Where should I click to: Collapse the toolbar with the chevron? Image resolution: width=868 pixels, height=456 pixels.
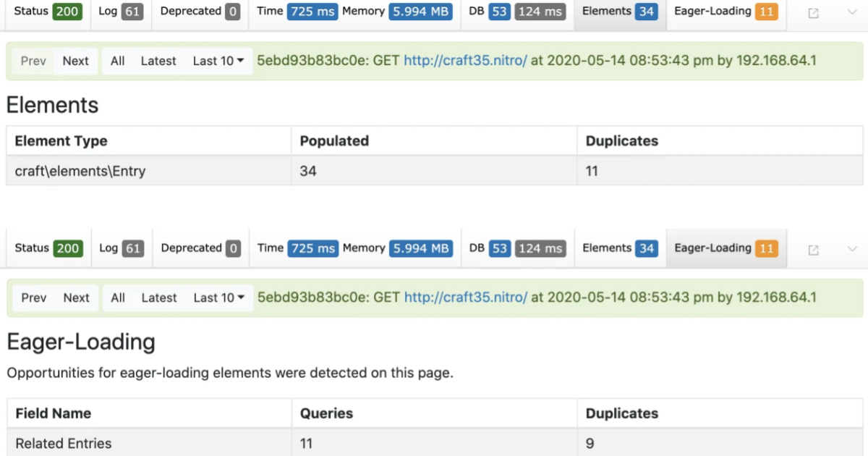(850, 11)
